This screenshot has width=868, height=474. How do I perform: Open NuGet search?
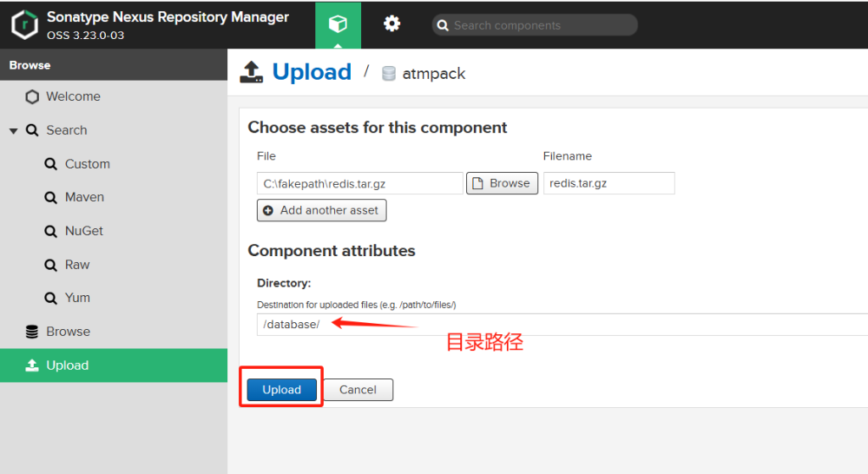coord(83,231)
